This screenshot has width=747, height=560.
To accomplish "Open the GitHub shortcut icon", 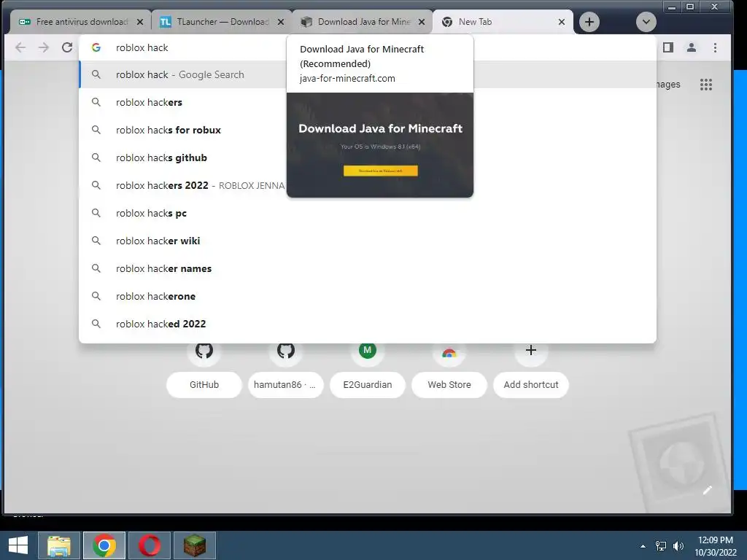I will pos(204,351).
